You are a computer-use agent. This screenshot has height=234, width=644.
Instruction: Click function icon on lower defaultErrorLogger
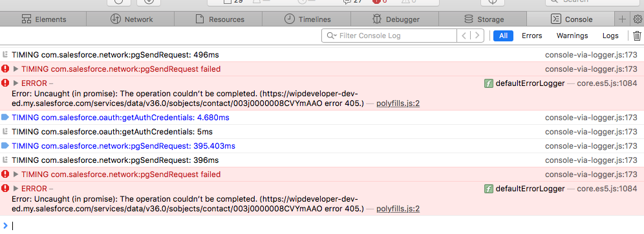tap(489, 189)
